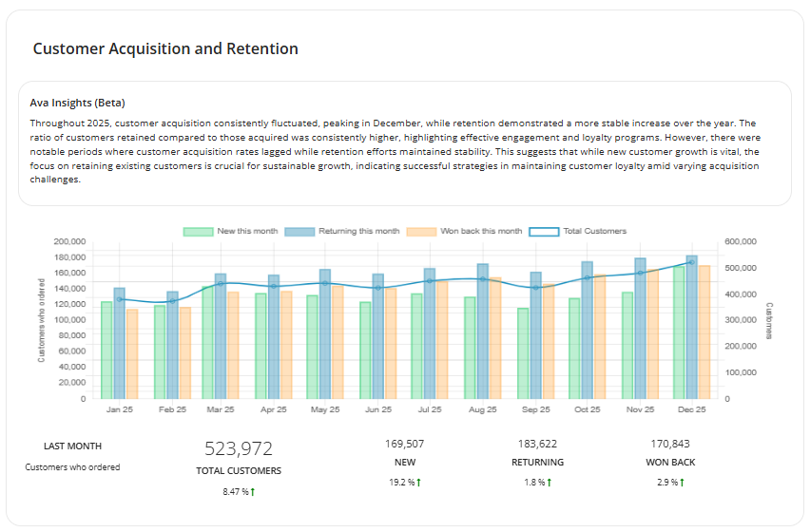Screen dimensions: 810x532
Task: Select the Dec 25 Total Customers line point
Action: pos(690,263)
